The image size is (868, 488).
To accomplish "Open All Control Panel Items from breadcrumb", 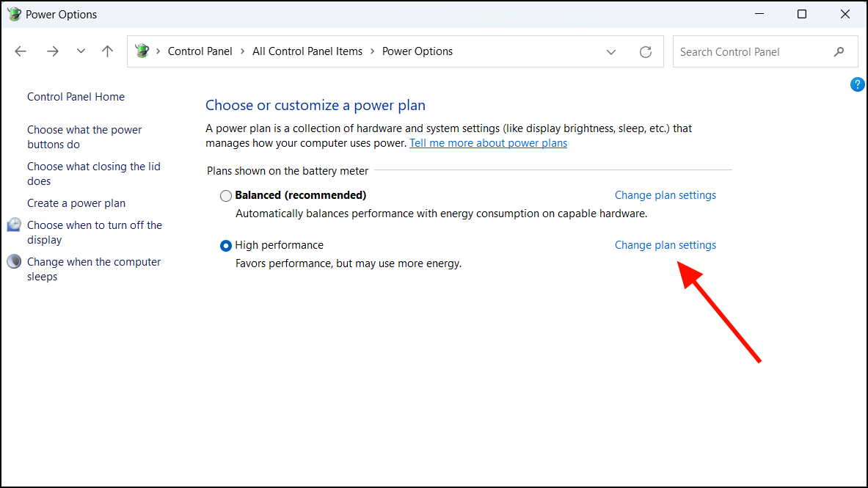I will coord(307,51).
